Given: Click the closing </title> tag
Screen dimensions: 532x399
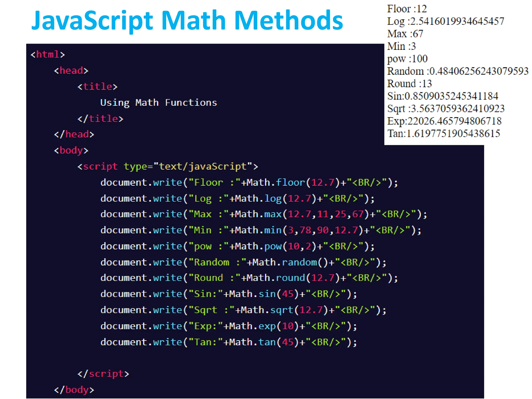Looking at the screenshot, I should pyautogui.click(x=100, y=119).
